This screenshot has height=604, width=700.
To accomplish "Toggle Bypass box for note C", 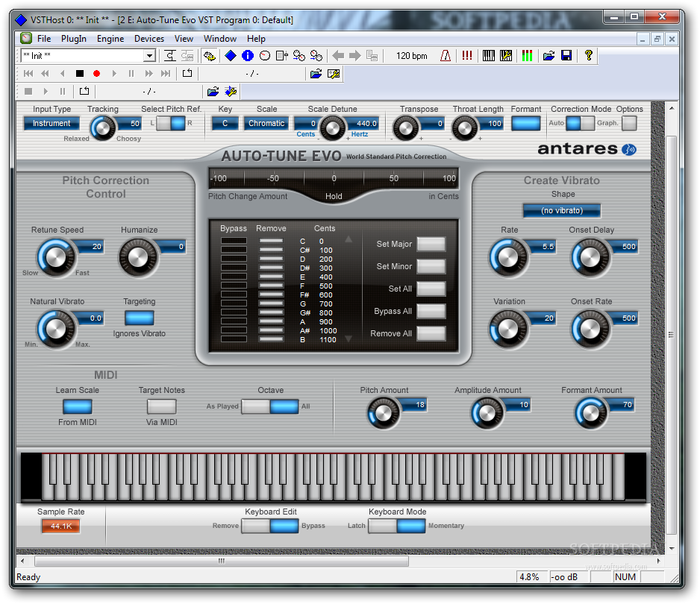I will click(234, 241).
